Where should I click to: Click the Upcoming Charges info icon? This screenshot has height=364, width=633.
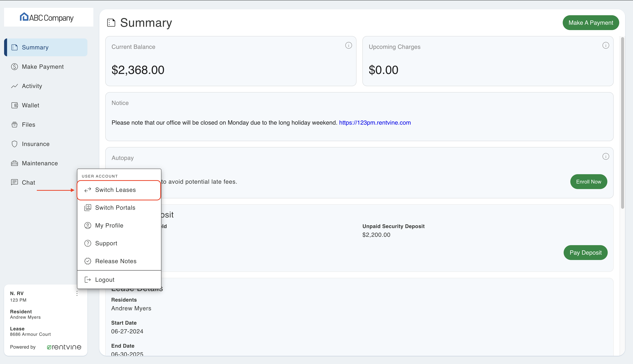pos(606,45)
